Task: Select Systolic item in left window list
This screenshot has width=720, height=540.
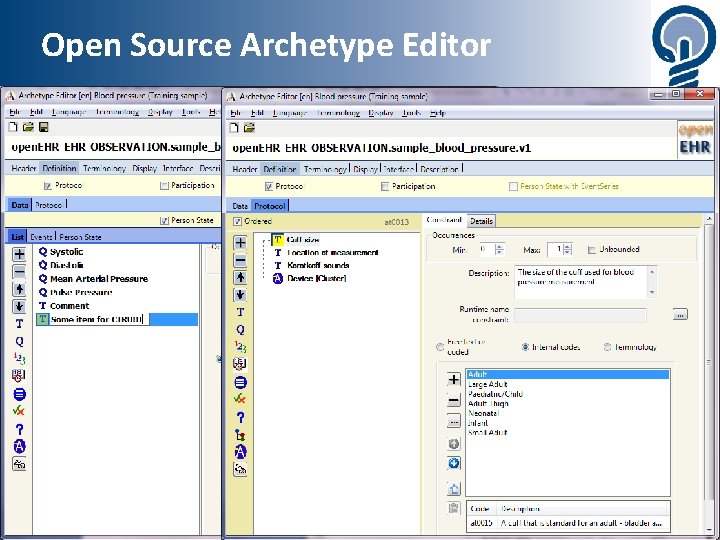Action: pos(67,252)
